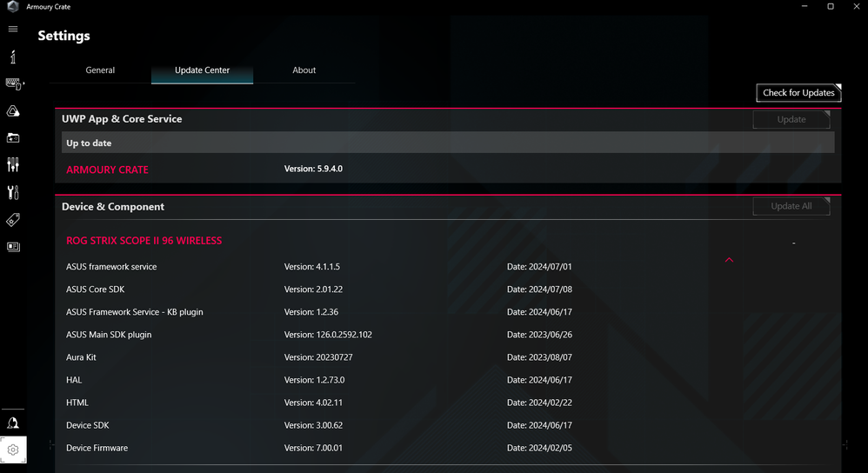Open the Scenario Profiles sliders icon
Viewport: 868px width, 473px height.
(x=13, y=164)
